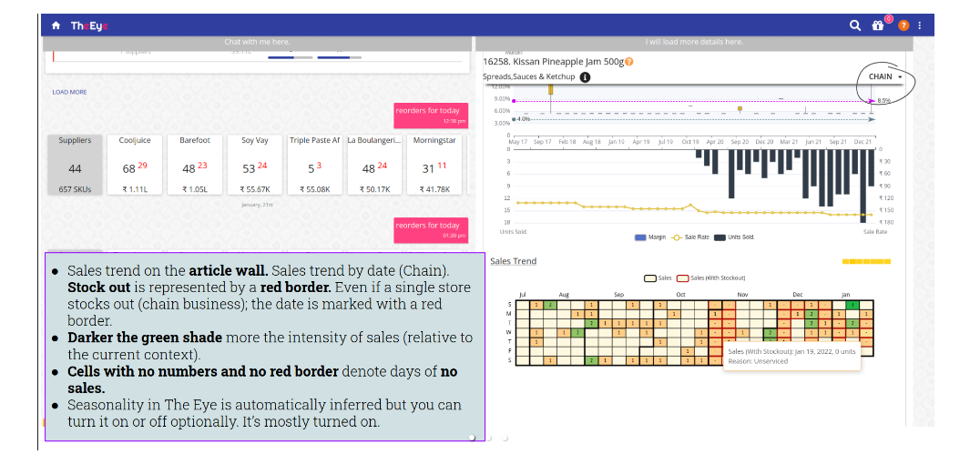Screen dimensions: 980x454
Task: Click the LOAD MORE link
Action: tap(69, 92)
